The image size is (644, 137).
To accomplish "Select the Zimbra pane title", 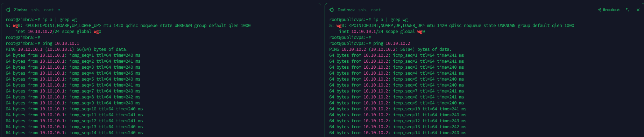I will [21, 10].
